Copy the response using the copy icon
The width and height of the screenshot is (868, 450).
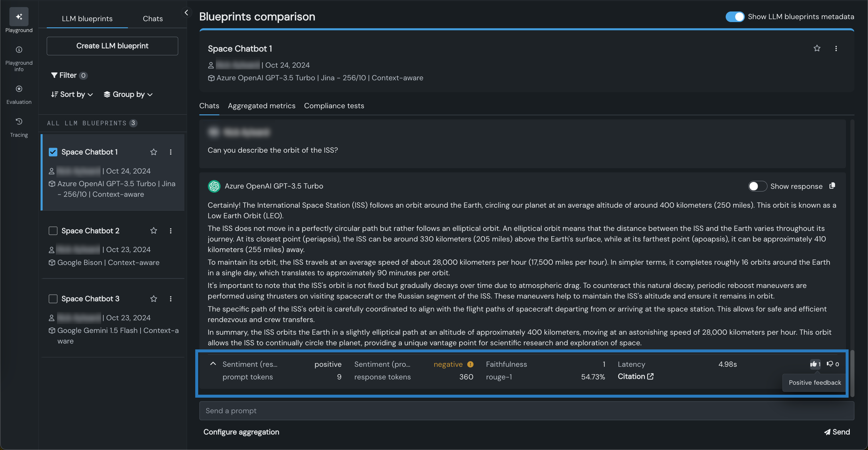832,186
